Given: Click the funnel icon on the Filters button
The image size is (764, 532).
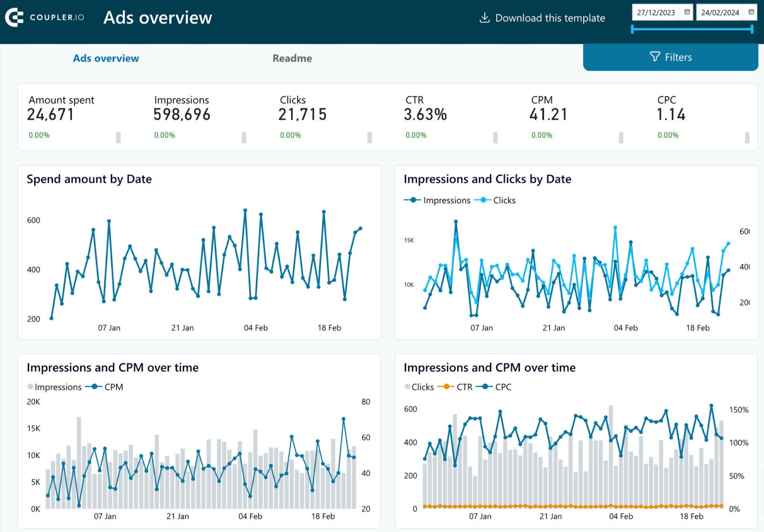Looking at the screenshot, I should (x=655, y=57).
